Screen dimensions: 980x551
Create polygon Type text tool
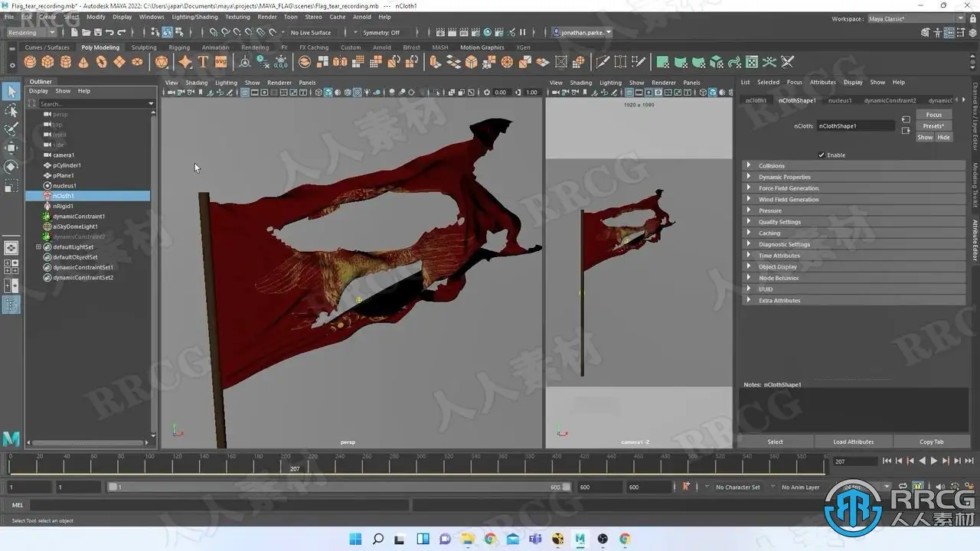[203, 62]
